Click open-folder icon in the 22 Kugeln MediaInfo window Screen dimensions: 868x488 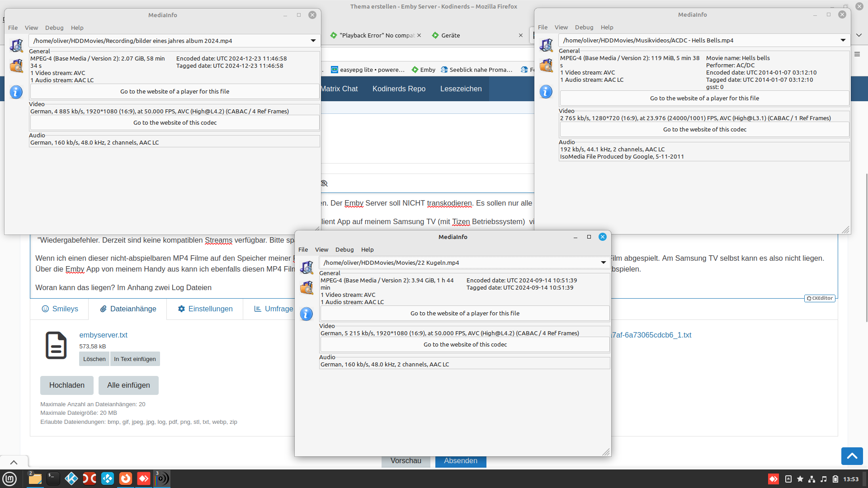point(307,287)
